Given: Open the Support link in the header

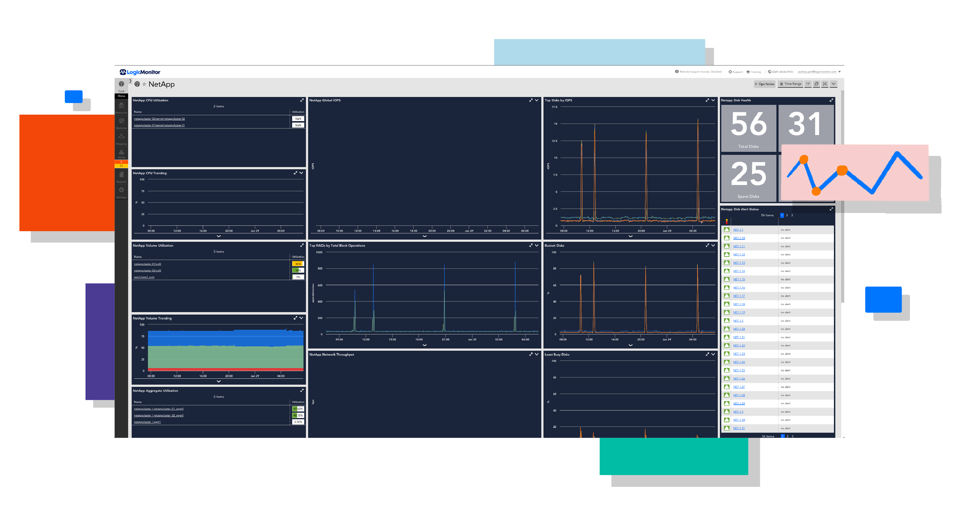Looking at the screenshot, I should (x=736, y=72).
